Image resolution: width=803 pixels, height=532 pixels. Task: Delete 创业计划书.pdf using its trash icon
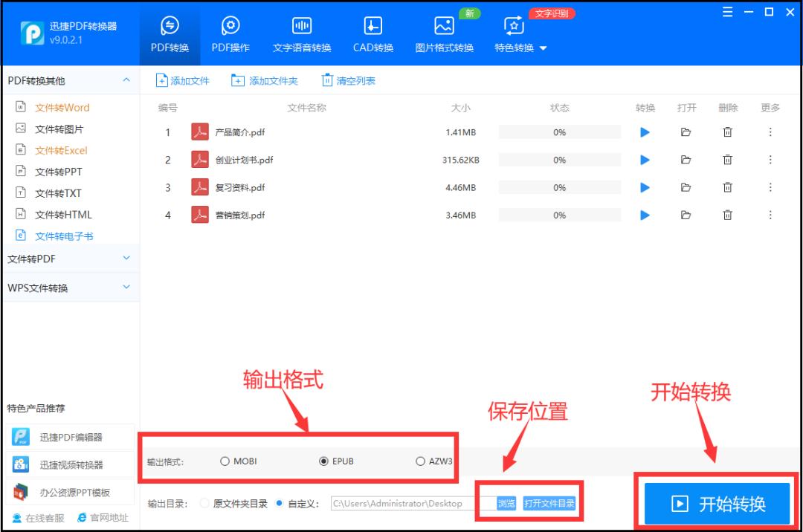(x=727, y=160)
